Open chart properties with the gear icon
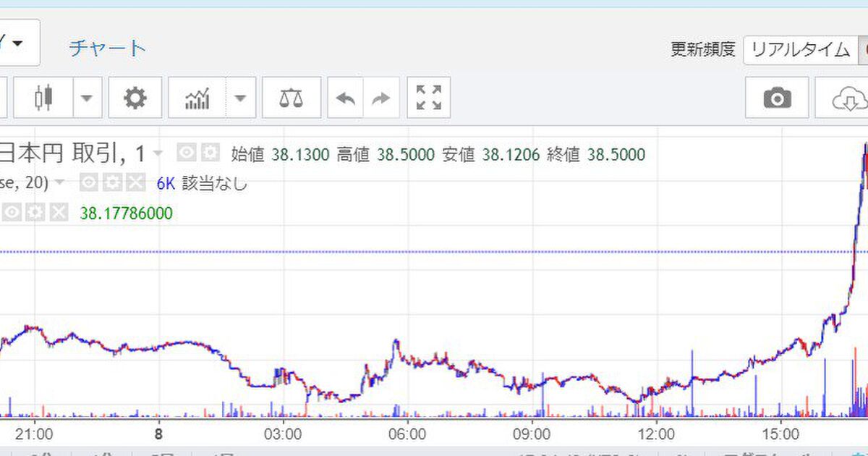Image resolution: width=868 pixels, height=456 pixels. click(135, 98)
